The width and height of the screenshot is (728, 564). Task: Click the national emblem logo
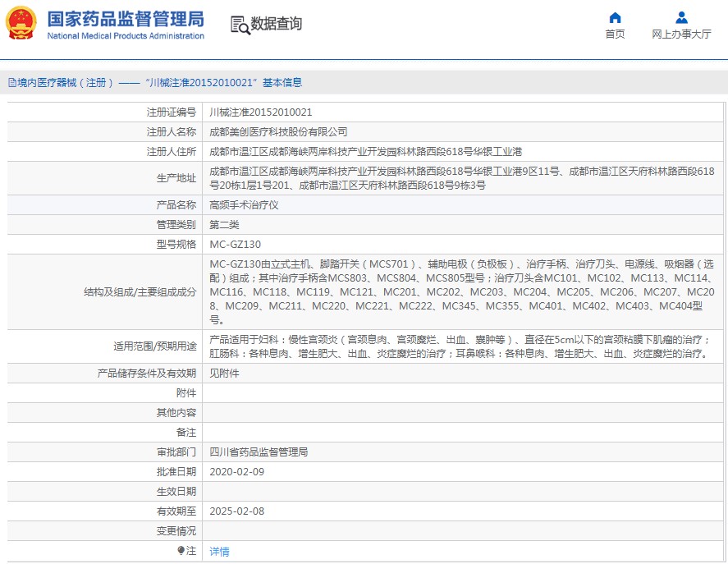(21, 23)
